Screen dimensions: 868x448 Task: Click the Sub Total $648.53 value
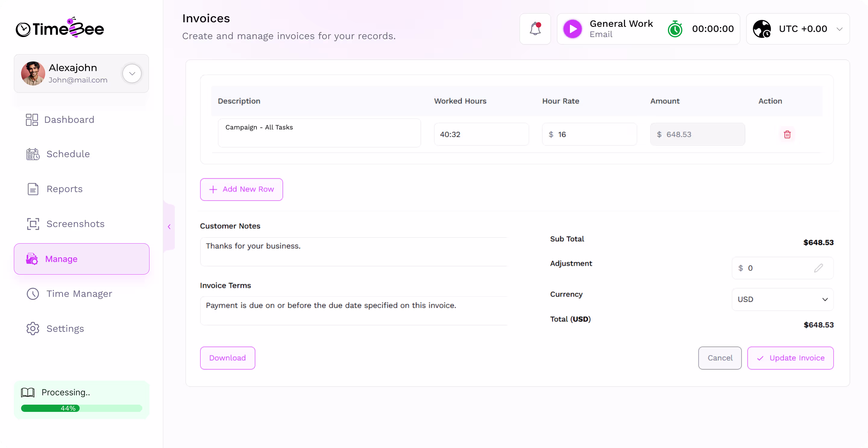click(x=818, y=242)
